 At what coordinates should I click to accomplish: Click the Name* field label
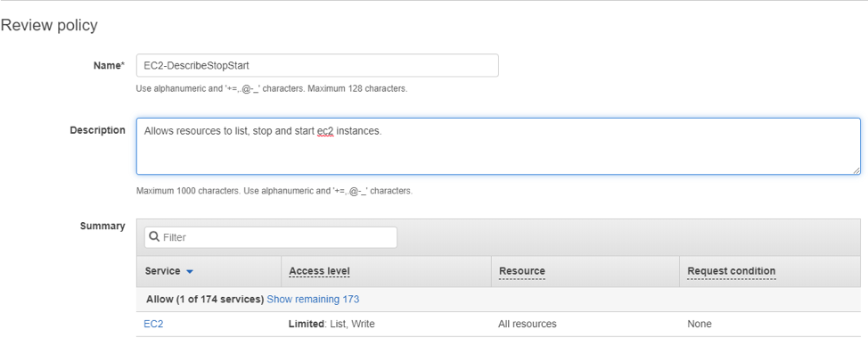(109, 65)
